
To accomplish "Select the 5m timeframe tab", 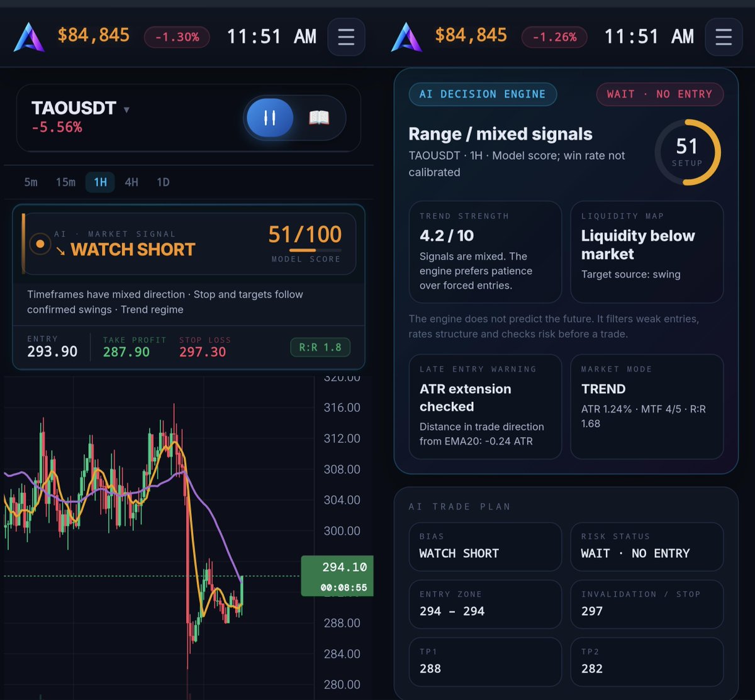I will click(x=31, y=182).
